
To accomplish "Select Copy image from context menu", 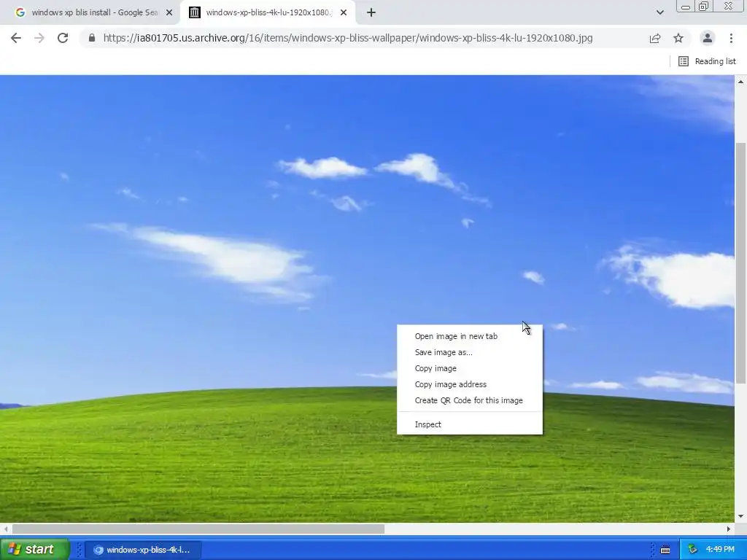I will [x=469, y=368].
